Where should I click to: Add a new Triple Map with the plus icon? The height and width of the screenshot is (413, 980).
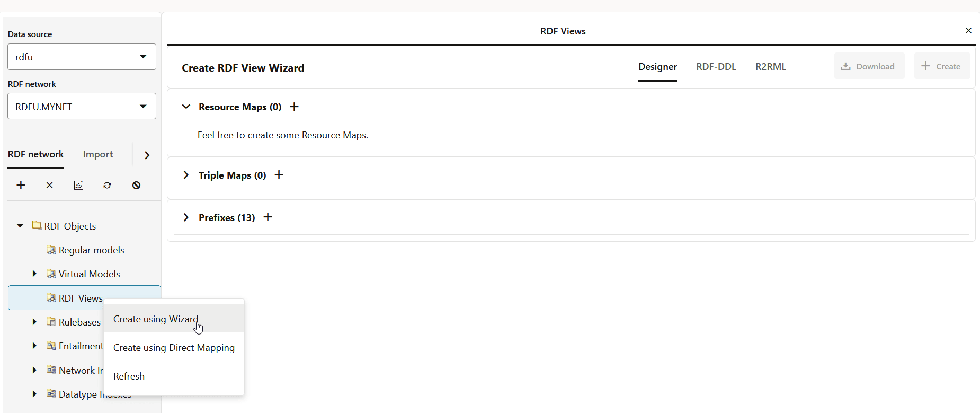(279, 175)
